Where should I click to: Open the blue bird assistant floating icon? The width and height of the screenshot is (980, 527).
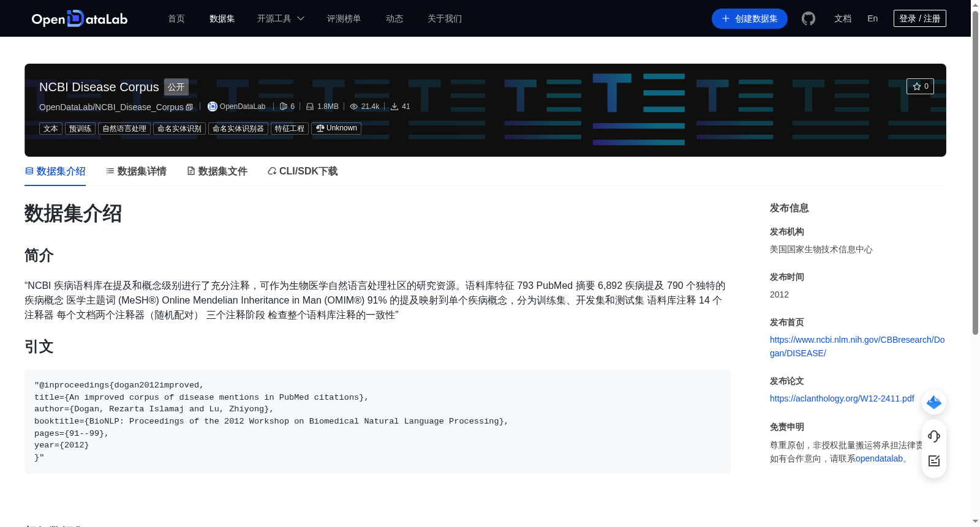pos(934,402)
